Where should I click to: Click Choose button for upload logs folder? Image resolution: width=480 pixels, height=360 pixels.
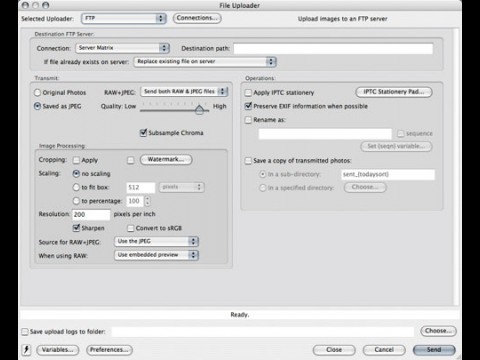coord(438,331)
